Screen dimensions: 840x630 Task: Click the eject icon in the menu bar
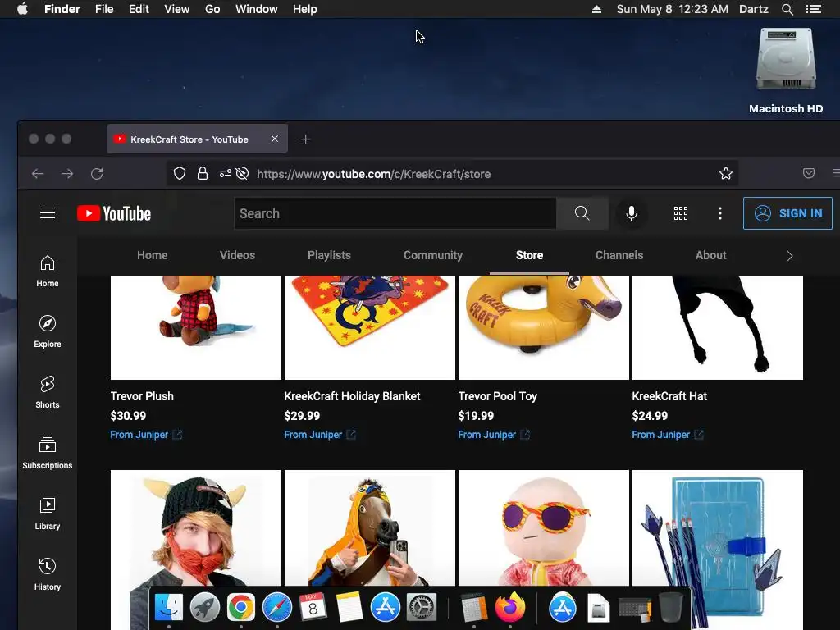[x=596, y=9]
